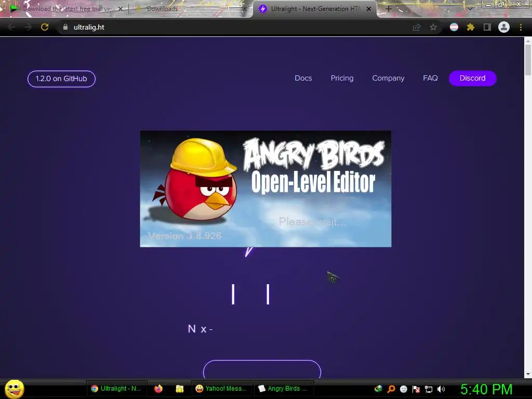Bookmark this page with the star icon
Image resolution: width=532 pixels, height=399 pixels.
point(433,27)
